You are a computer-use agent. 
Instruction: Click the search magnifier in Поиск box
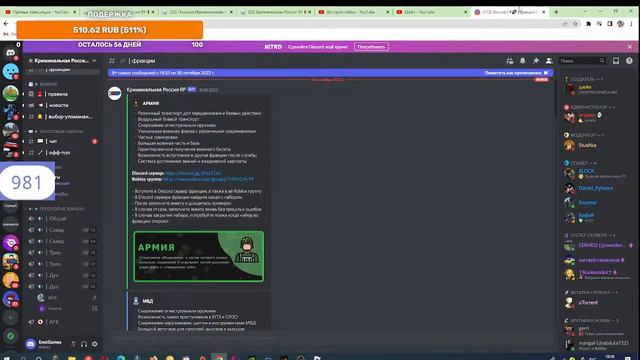[x=602, y=61]
